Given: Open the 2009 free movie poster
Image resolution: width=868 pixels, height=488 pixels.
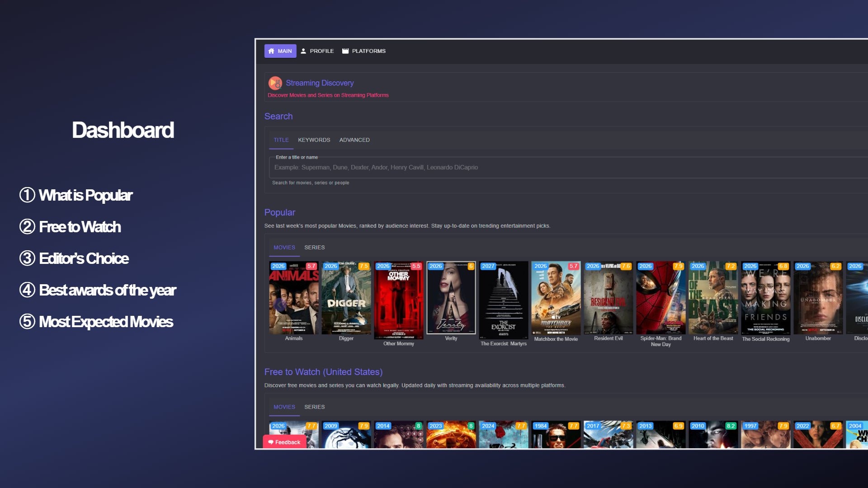Looking at the screenshot, I should pos(346,435).
